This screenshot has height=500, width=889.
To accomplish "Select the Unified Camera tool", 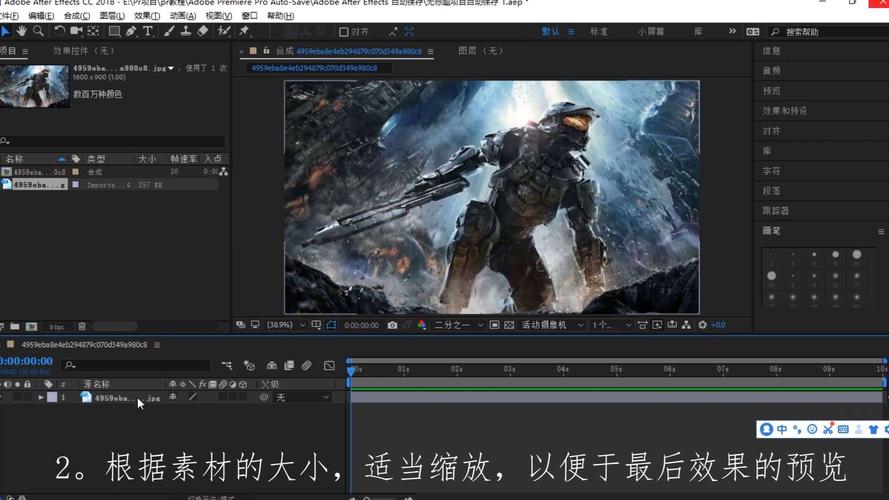I will 76,31.
